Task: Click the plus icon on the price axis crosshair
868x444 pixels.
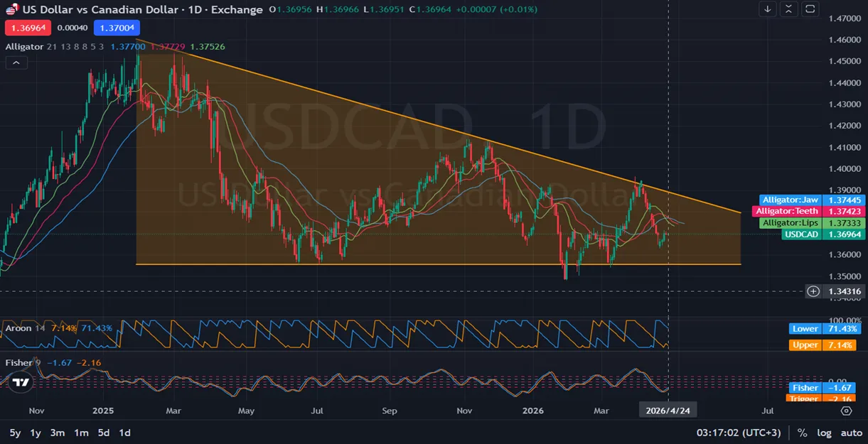Action: point(813,291)
